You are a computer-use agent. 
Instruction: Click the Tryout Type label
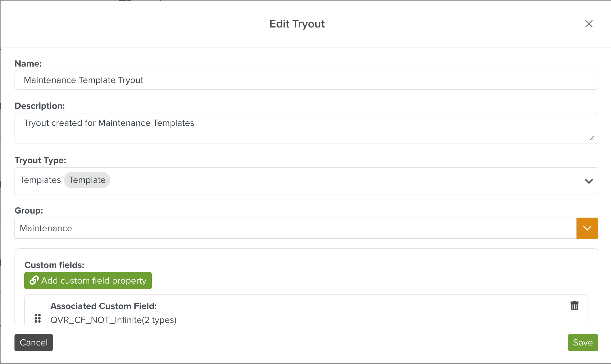tap(40, 160)
